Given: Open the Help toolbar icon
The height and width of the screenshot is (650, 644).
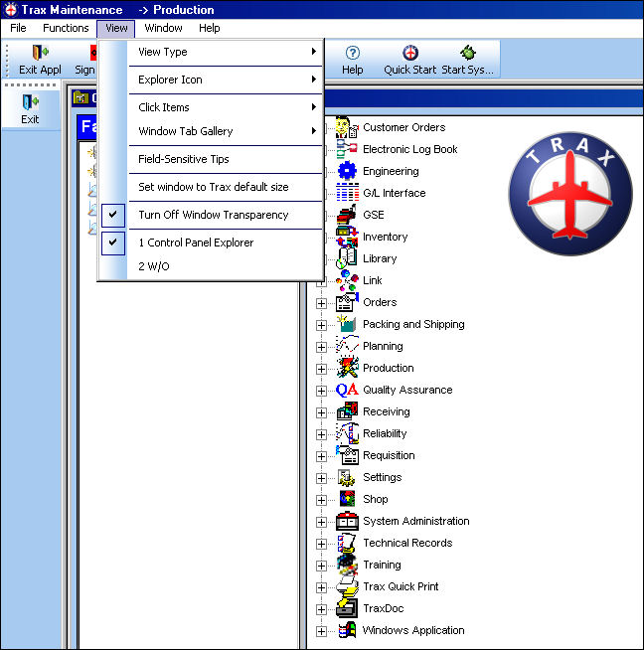Looking at the screenshot, I should pyautogui.click(x=352, y=53).
